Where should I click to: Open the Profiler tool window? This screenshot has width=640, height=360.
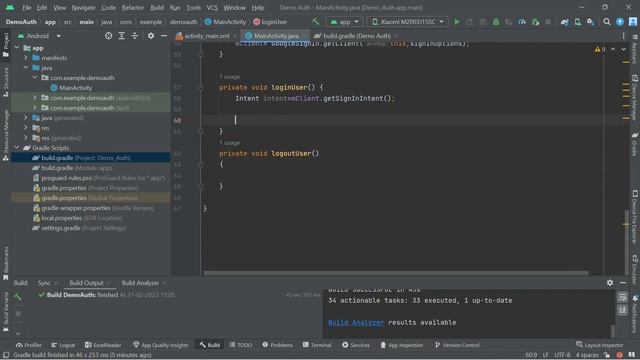pos(29,345)
